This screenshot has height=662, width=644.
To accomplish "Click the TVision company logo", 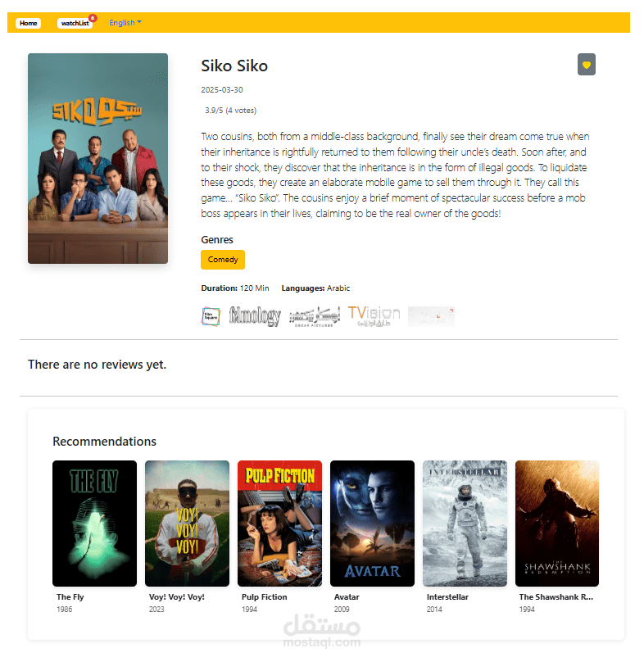I will click(x=374, y=316).
